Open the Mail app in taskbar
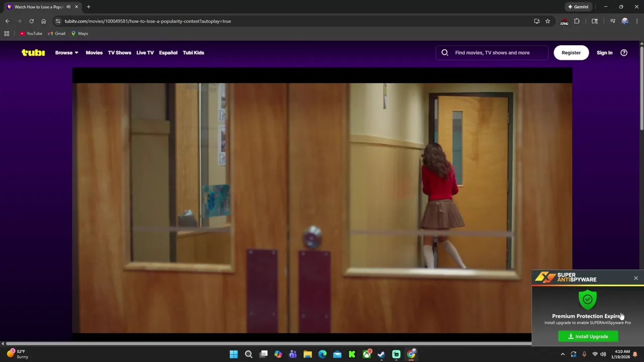 [337, 354]
